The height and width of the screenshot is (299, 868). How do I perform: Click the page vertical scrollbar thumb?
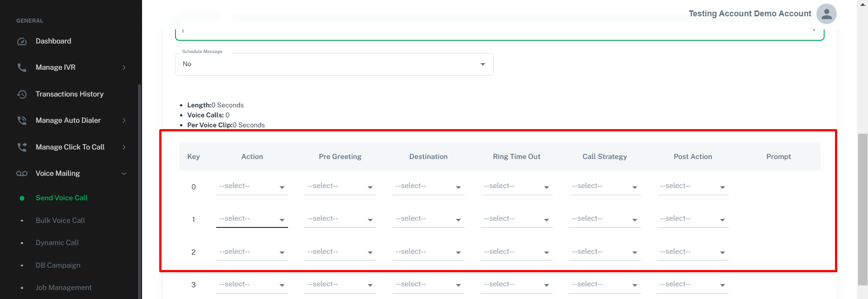[863, 208]
